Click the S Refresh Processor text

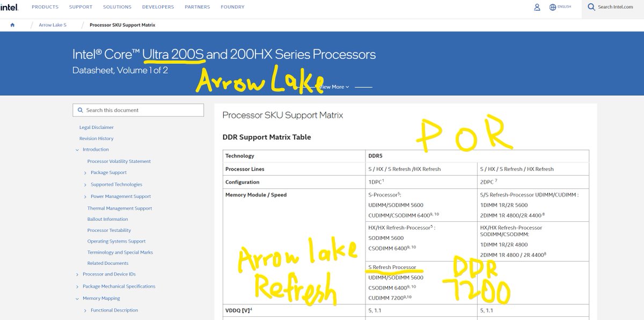coord(392,267)
